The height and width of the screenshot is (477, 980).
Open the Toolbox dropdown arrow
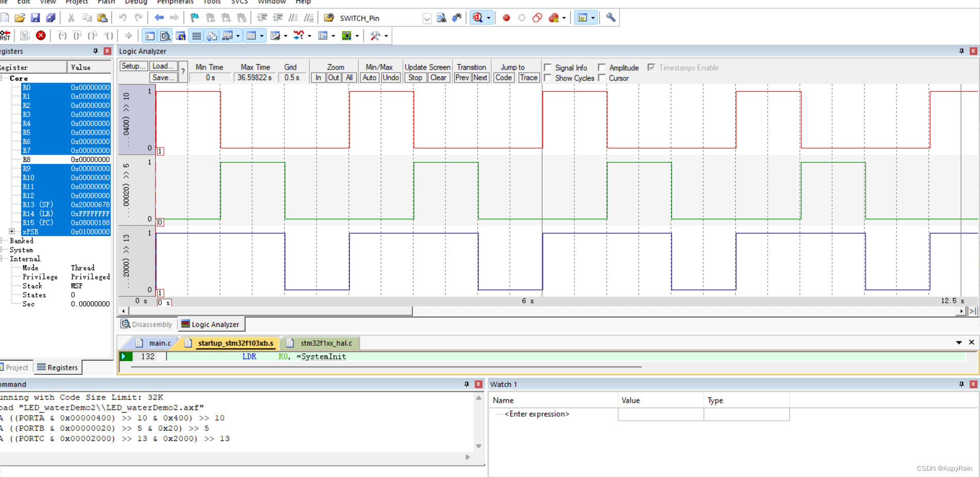click(386, 36)
